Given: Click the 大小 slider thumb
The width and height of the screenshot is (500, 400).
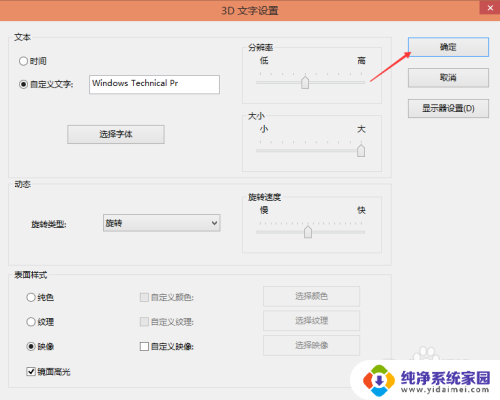Looking at the screenshot, I should [x=361, y=151].
